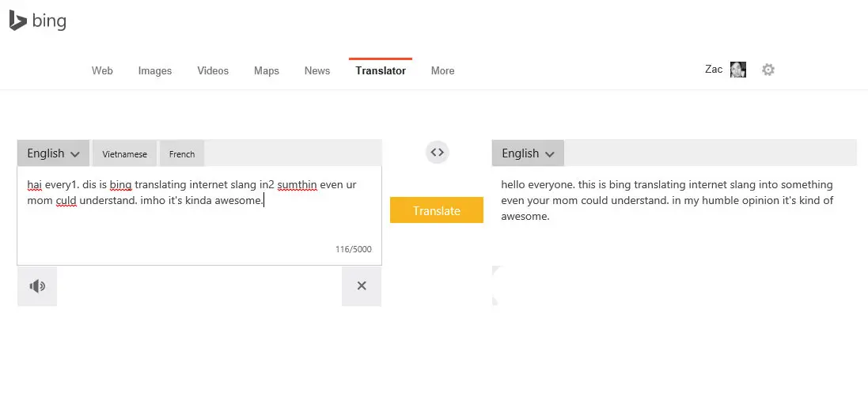868x397 pixels.
Task: Swap languages with the arrows icon
Action: tap(438, 152)
